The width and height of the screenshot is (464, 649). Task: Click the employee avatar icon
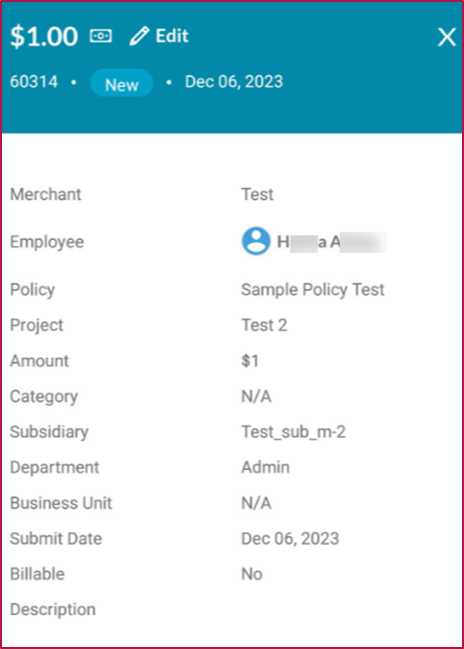(256, 241)
